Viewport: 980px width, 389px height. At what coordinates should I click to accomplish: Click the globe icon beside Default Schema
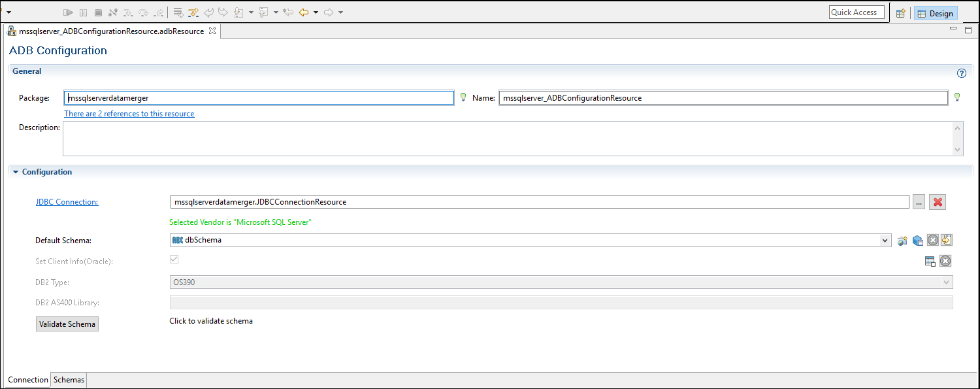[902, 241]
